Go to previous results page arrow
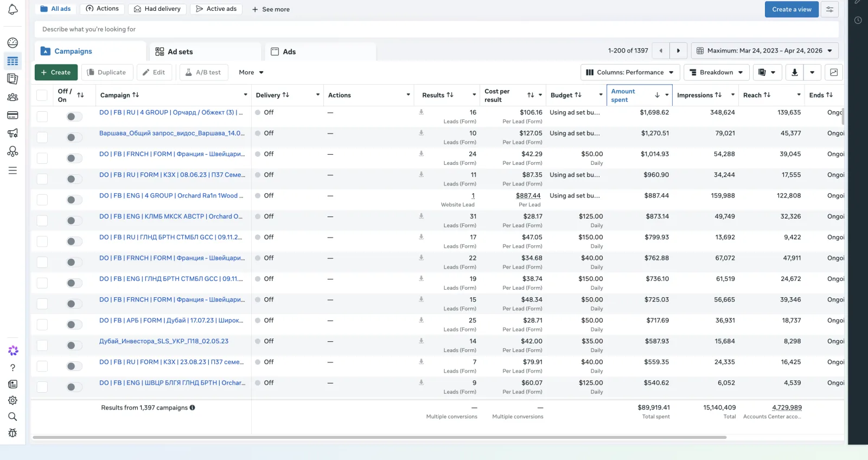868x460 pixels. point(661,50)
